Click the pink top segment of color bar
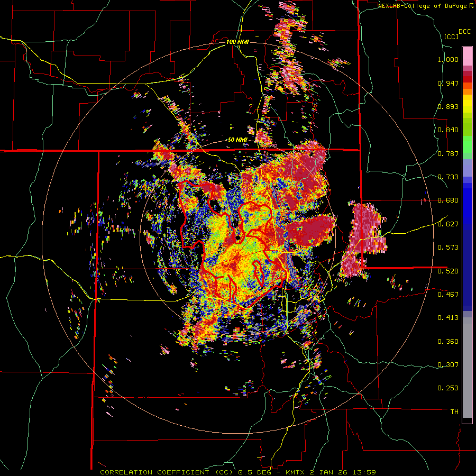The image size is (476, 476). 467,56
